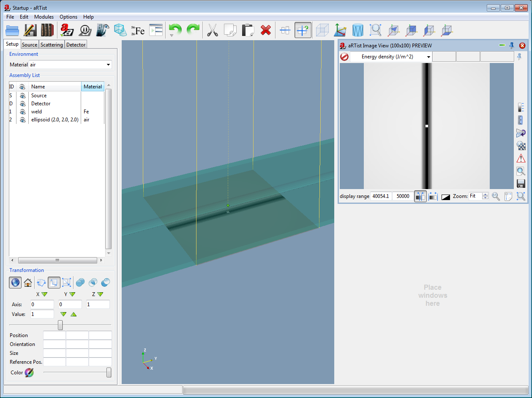Image resolution: width=532 pixels, height=398 pixels.
Task: Open the Help menu
Action: (88, 17)
